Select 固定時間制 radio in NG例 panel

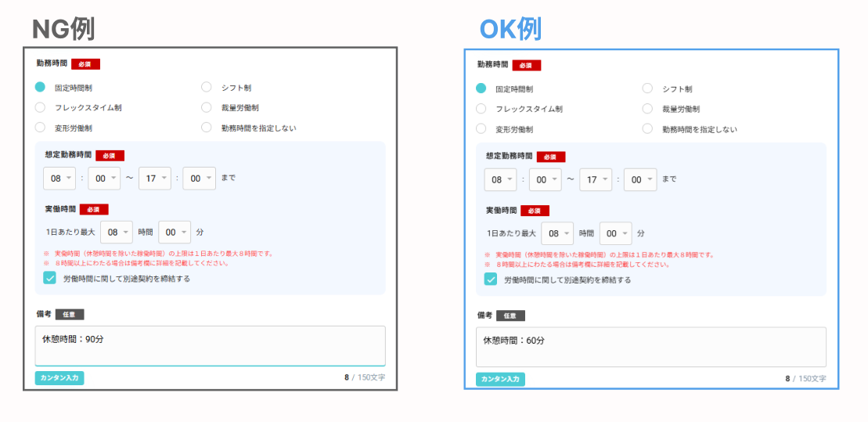point(40,87)
